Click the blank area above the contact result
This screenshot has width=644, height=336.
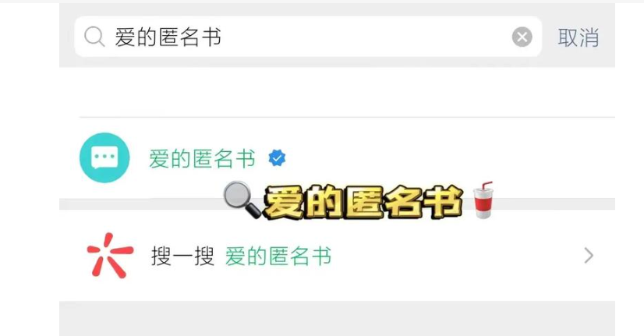point(337,92)
